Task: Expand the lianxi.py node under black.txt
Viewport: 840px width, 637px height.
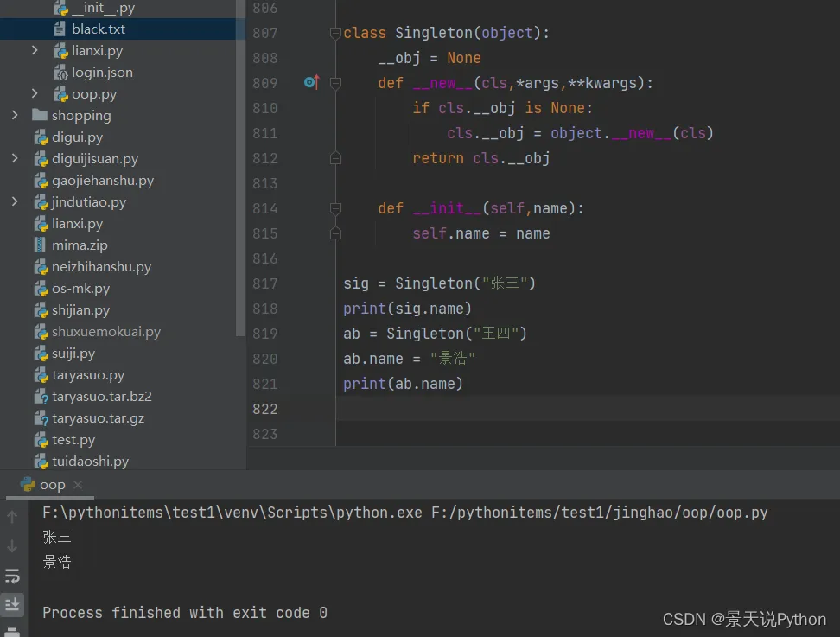Action: [35, 51]
